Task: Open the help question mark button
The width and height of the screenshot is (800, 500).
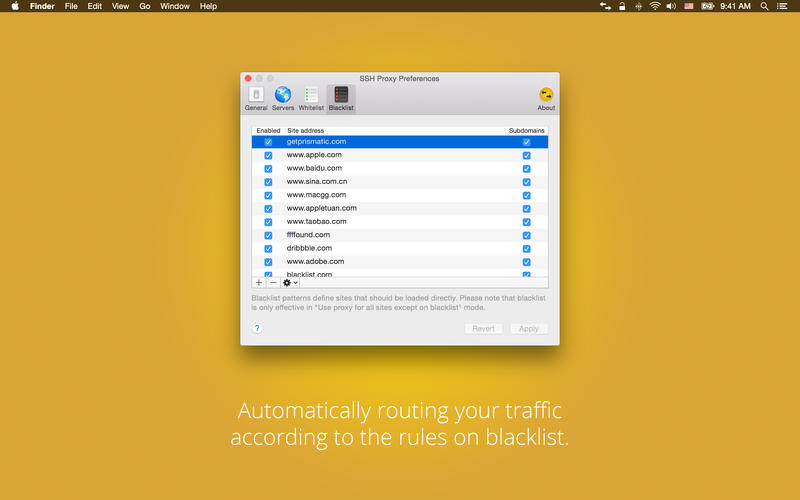Action: coord(257,328)
